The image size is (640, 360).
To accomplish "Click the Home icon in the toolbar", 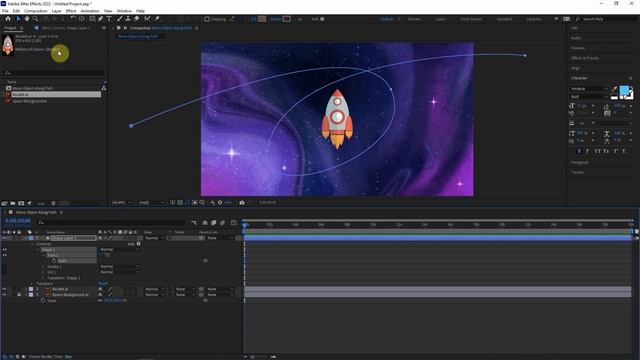I will 8,19.
